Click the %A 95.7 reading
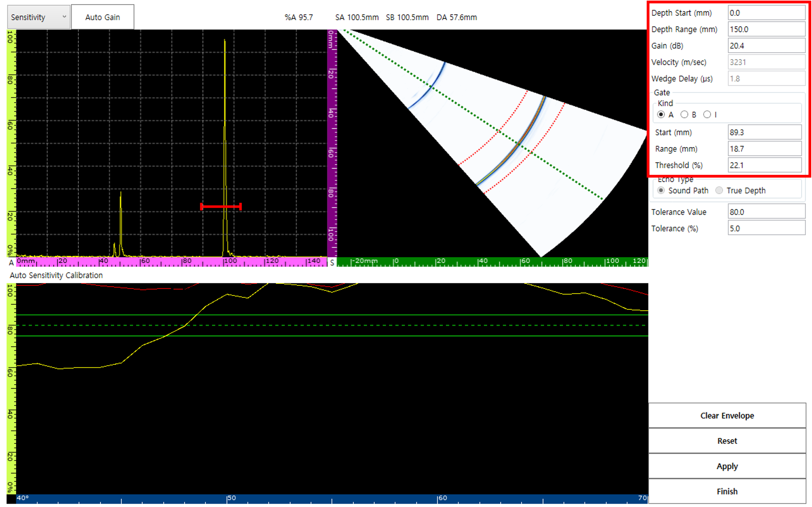 click(299, 17)
